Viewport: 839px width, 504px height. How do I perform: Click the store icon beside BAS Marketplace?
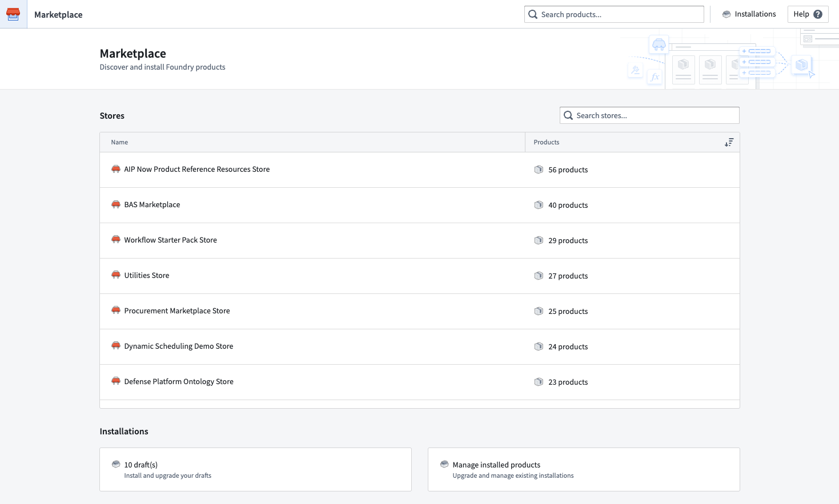[116, 204]
